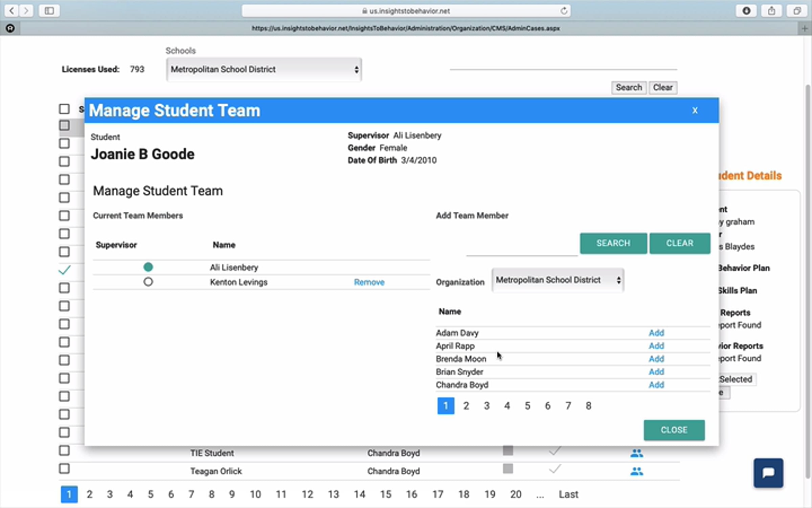Viewport: 812px width, 508px height.
Task: Open the chat support widget
Action: 768,473
